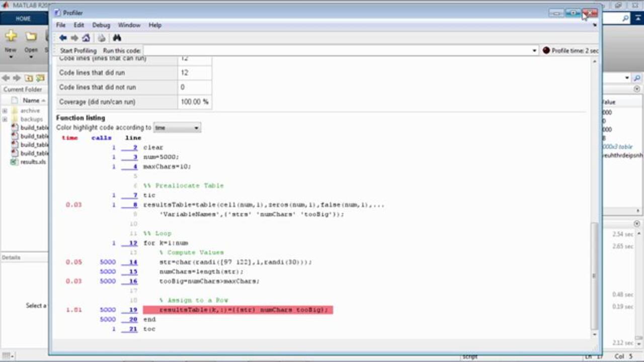Open the Window menu in Profiler

[x=129, y=25]
